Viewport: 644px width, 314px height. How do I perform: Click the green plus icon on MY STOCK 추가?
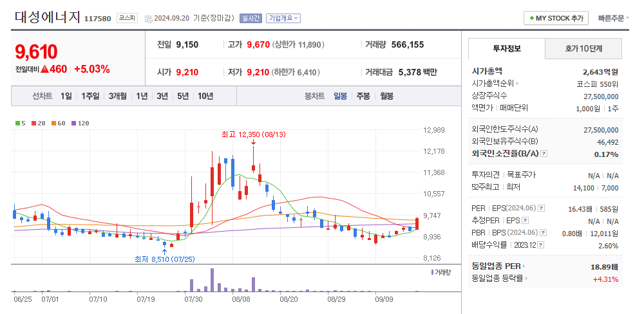tap(532, 18)
